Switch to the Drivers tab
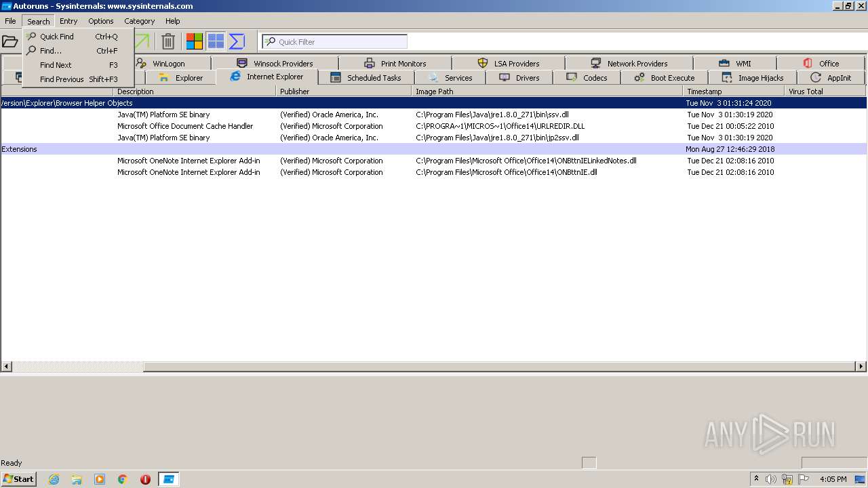Viewport: 868px width, 488px height. [x=519, y=77]
